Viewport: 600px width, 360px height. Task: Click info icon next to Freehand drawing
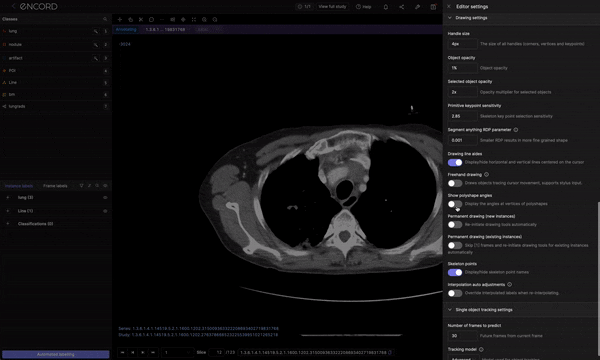(486, 174)
